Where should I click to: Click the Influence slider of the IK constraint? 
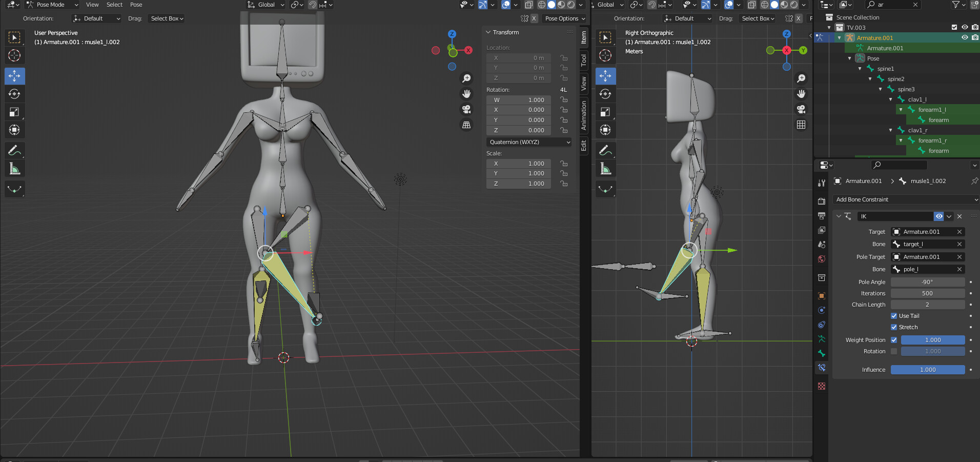928,370
